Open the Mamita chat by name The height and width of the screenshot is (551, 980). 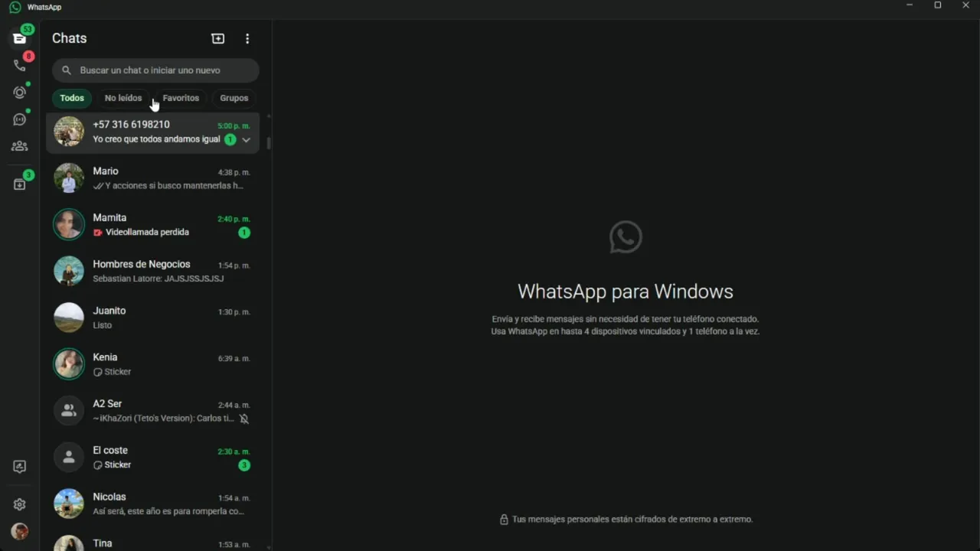click(x=109, y=218)
